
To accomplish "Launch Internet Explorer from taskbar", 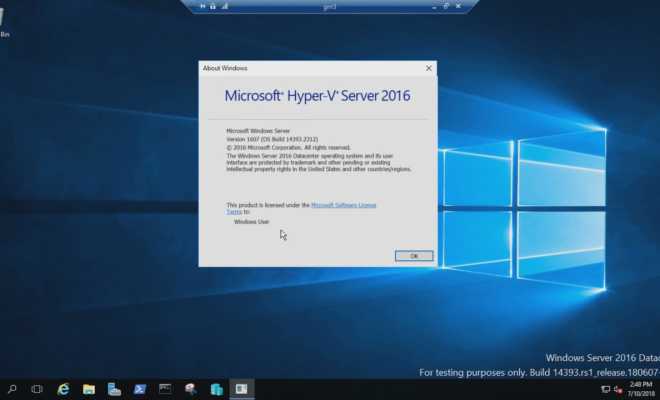I will coord(63,389).
